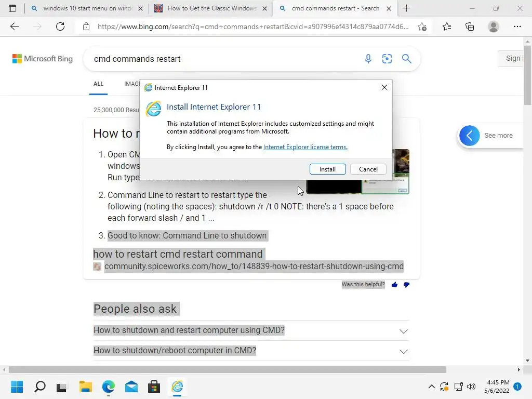The width and height of the screenshot is (532, 399).
Task: Mark answer unhelpful with thumbs down
Action: (406, 285)
